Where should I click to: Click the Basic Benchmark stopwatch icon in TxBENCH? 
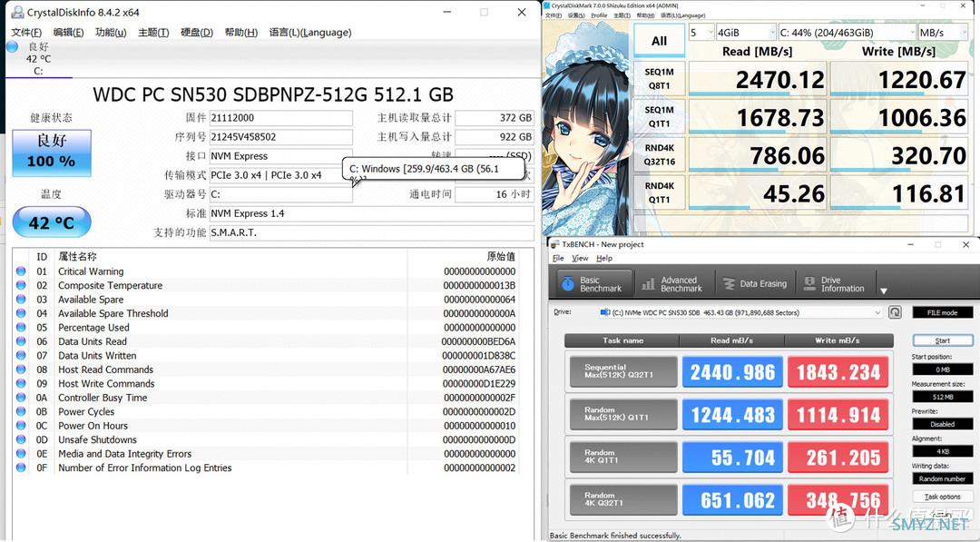(567, 284)
